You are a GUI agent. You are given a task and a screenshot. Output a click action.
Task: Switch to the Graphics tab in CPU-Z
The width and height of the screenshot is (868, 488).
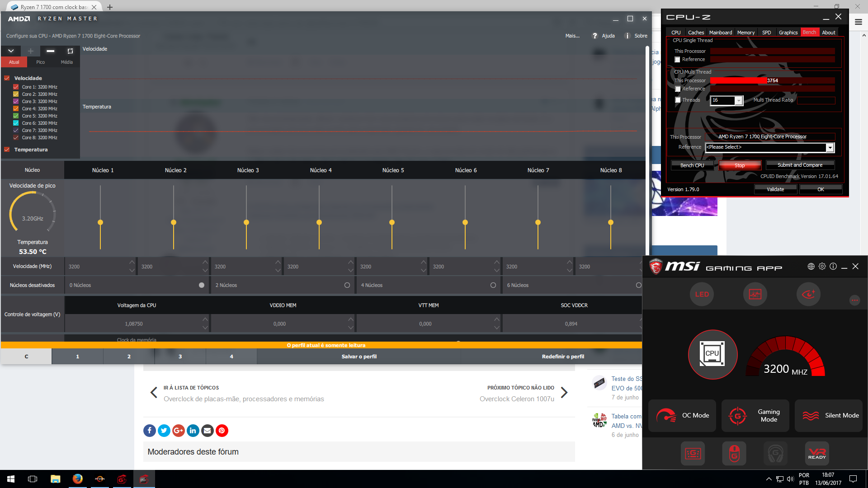tap(788, 33)
